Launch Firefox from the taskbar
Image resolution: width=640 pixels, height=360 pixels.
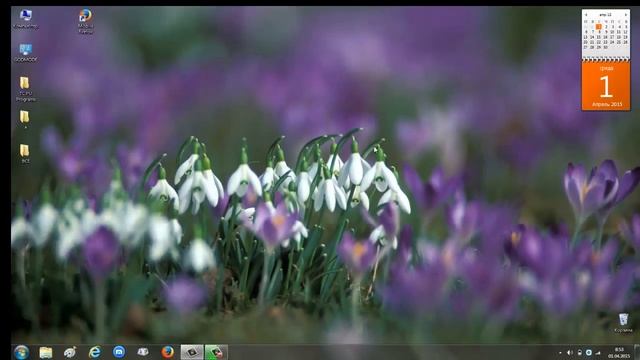tap(167, 352)
